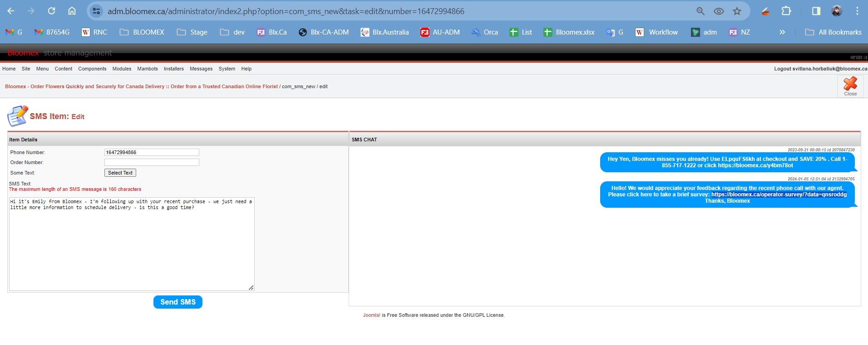The height and width of the screenshot is (345, 868).
Task: Open the AU-ADM bookmark
Action: click(x=440, y=32)
